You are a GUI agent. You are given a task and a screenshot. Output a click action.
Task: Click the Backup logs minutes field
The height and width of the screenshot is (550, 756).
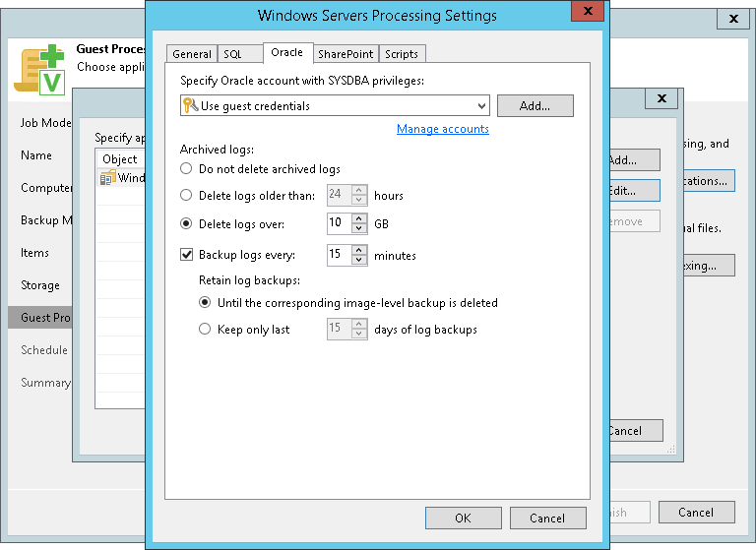[340, 255]
